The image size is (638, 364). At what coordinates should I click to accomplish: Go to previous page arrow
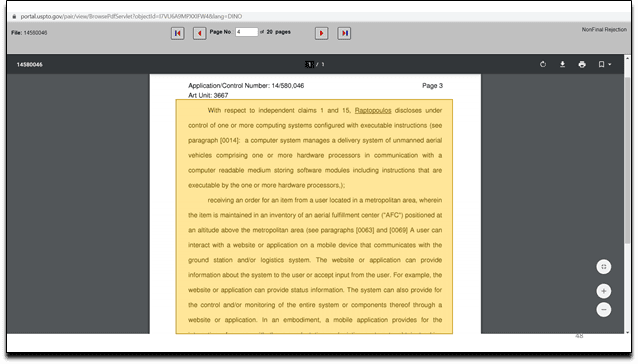tap(199, 33)
